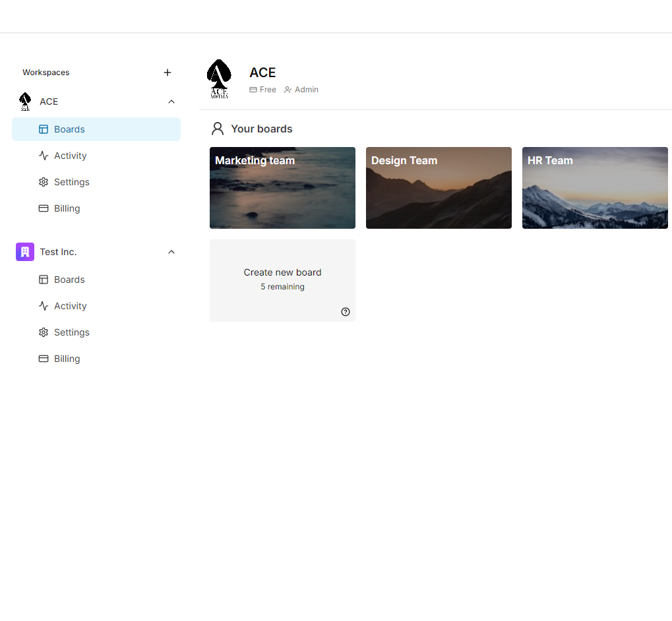This screenshot has width=672, height=621.
Task: Click the Activity pulse icon under ACE
Action: coord(44,156)
